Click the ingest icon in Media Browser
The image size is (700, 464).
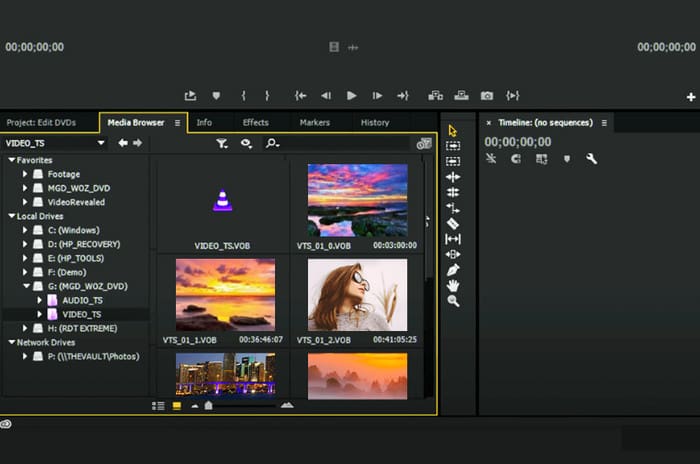coord(424,143)
